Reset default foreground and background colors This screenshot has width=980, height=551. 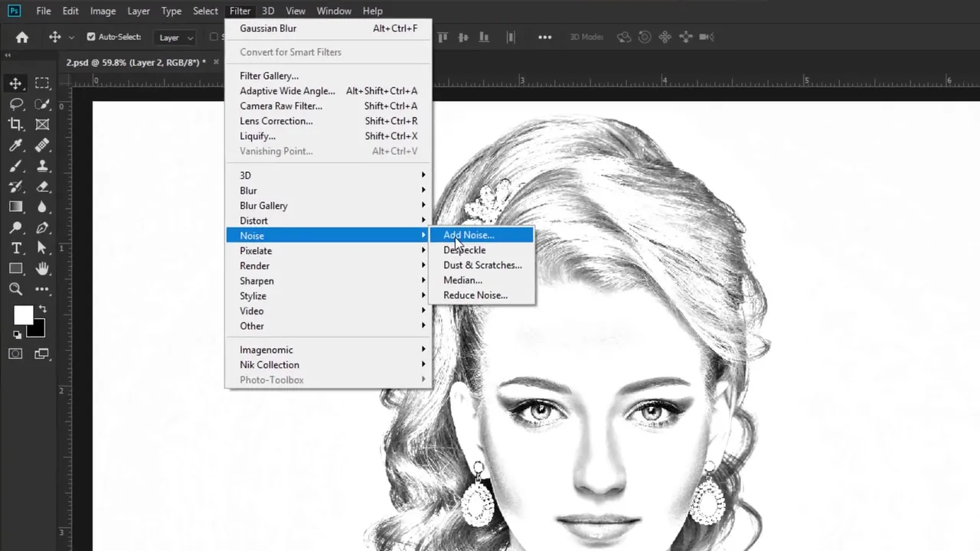point(17,334)
